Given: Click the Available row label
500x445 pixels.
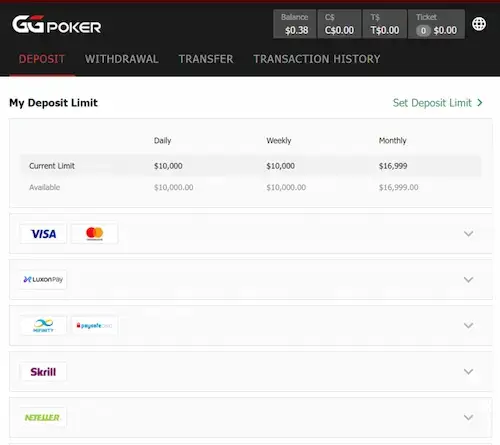Looking at the screenshot, I should pos(45,187).
